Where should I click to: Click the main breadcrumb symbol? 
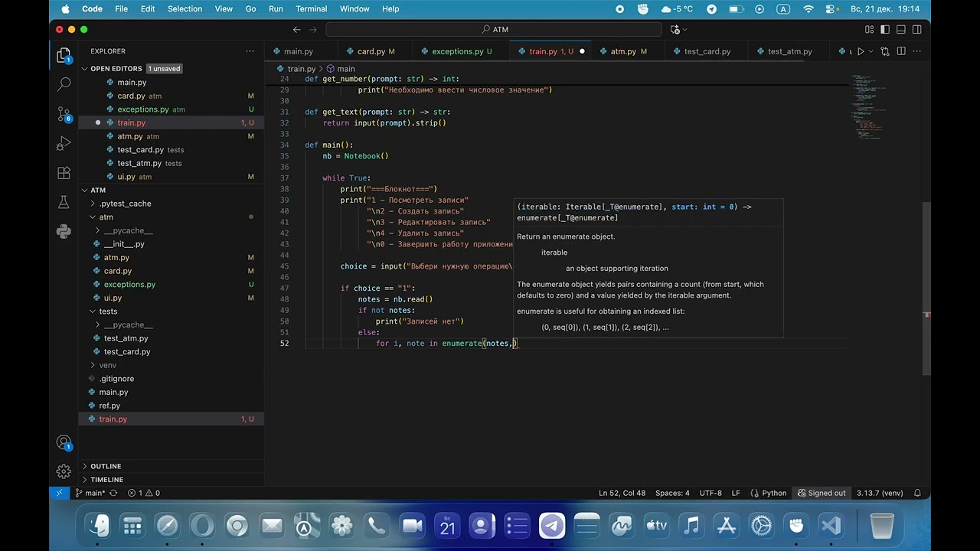click(341, 69)
